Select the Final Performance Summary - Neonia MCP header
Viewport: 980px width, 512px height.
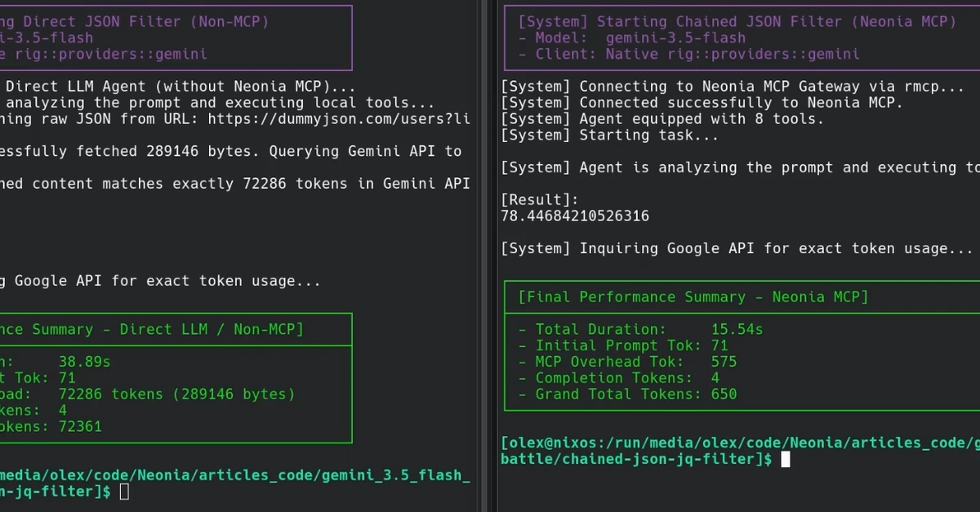point(693,296)
